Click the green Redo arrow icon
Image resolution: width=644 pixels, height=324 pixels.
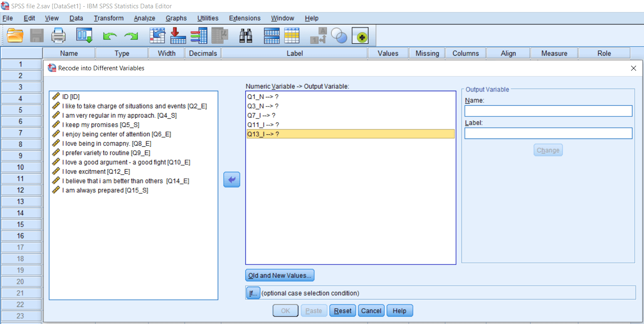tap(131, 37)
